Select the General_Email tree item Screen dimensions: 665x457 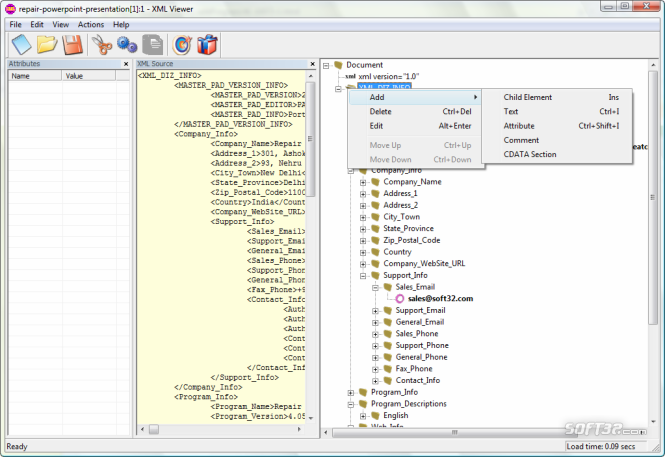[420, 322]
